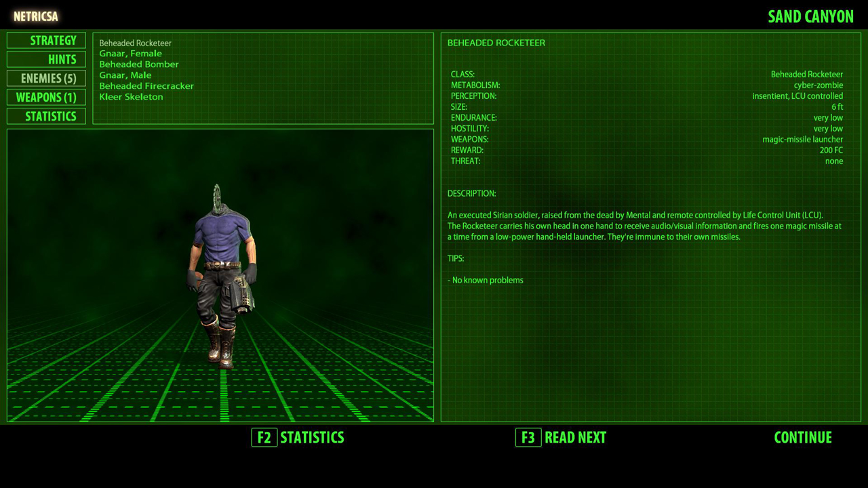This screenshot has width=868, height=488.
Task: Click STATISTICS button at bottom bar
Action: click(312, 437)
